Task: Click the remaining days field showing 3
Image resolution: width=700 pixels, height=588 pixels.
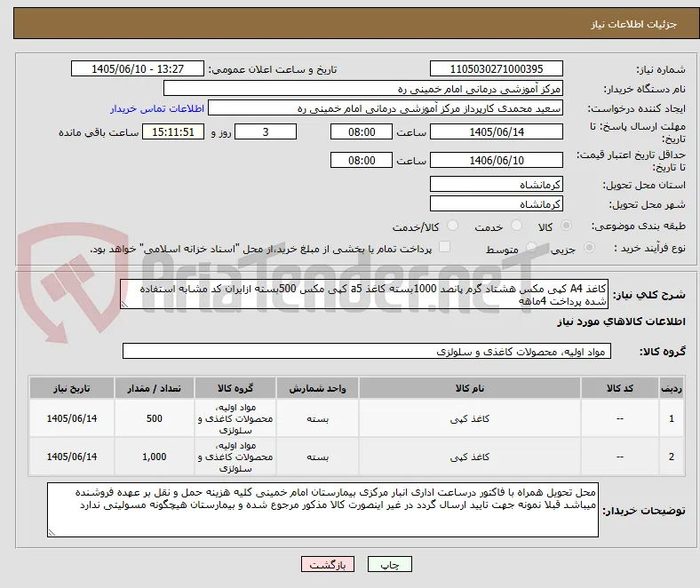Action: point(266,131)
